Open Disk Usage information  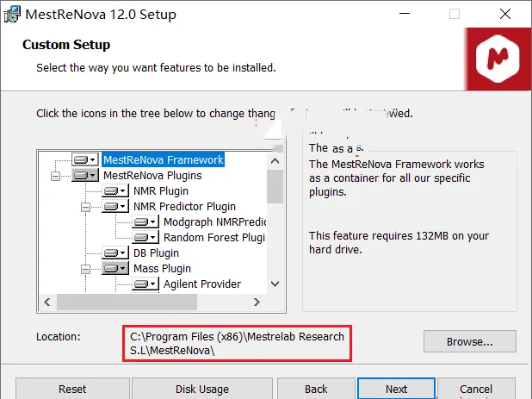(202, 389)
